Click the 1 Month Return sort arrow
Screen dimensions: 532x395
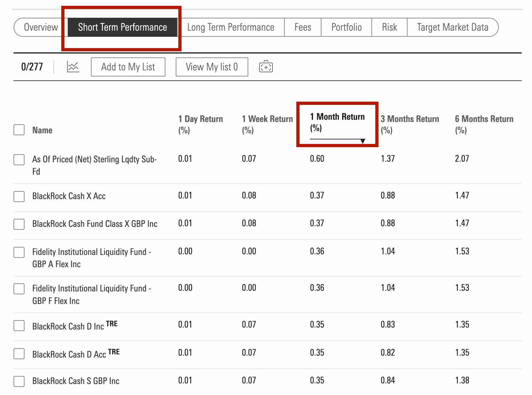363,141
